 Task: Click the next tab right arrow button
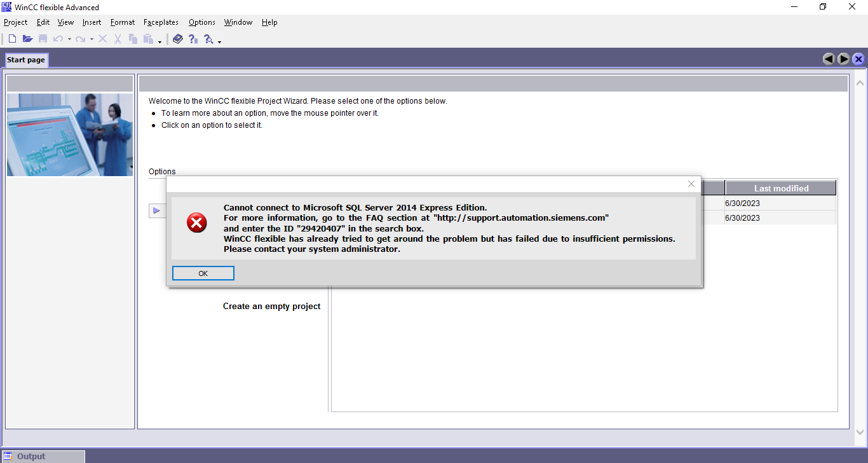click(x=844, y=59)
